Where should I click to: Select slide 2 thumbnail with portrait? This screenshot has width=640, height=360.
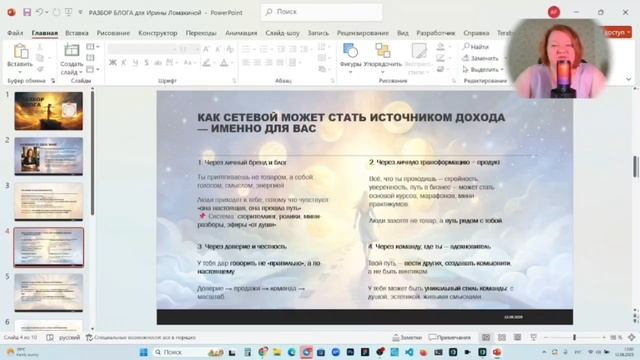pyautogui.click(x=49, y=156)
